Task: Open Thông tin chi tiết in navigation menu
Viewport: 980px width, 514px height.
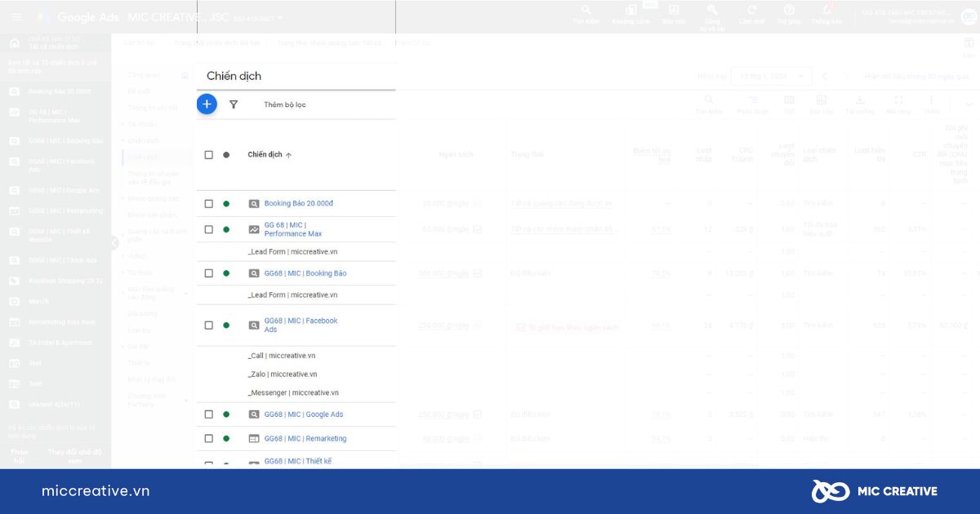Action: 153,108
